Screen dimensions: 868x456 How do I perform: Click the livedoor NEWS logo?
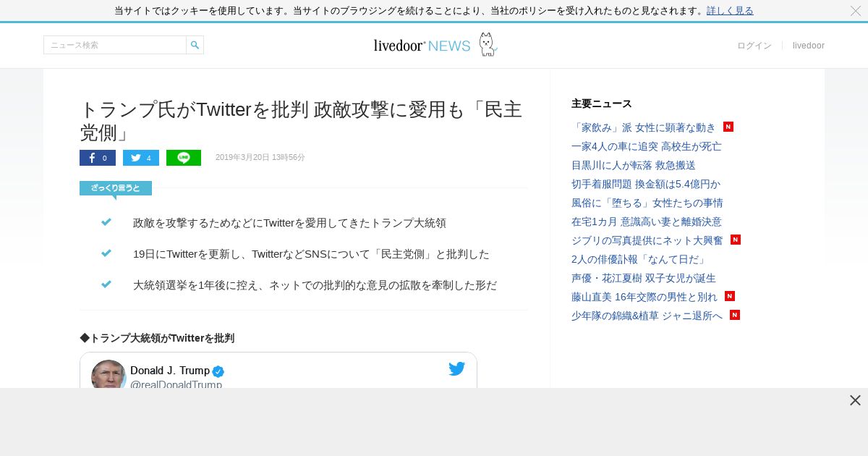click(x=435, y=45)
